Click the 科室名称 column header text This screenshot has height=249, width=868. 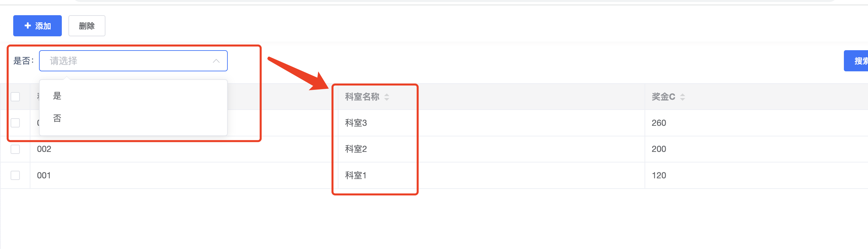pyautogui.click(x=362, y=97)
